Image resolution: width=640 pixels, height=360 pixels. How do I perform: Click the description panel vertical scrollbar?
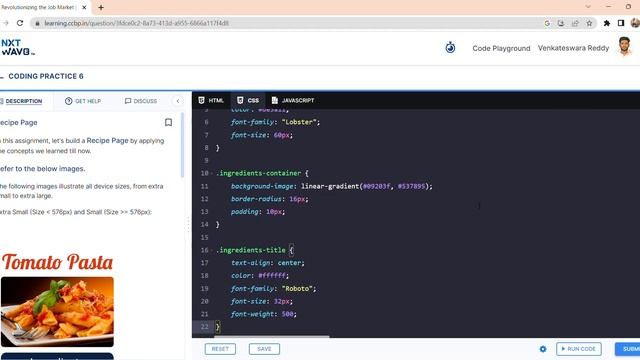tap(182, 145)
